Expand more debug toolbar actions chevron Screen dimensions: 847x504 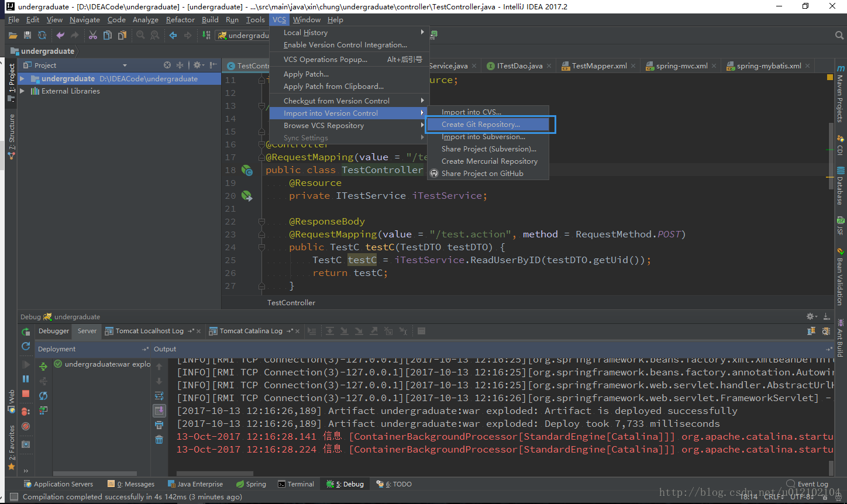(x=26, y=471)
